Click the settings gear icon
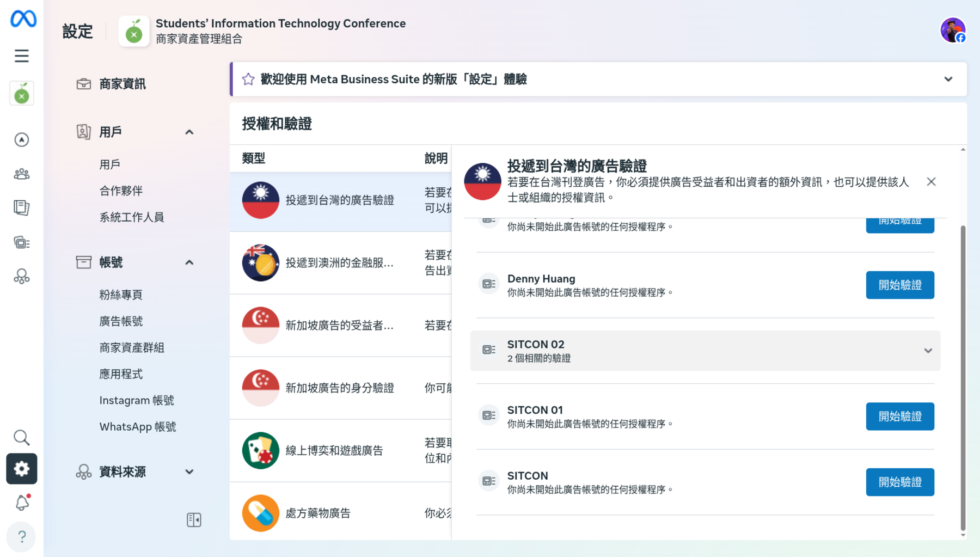This screenshot has width=980, height=557. click(x=22, y=469)
